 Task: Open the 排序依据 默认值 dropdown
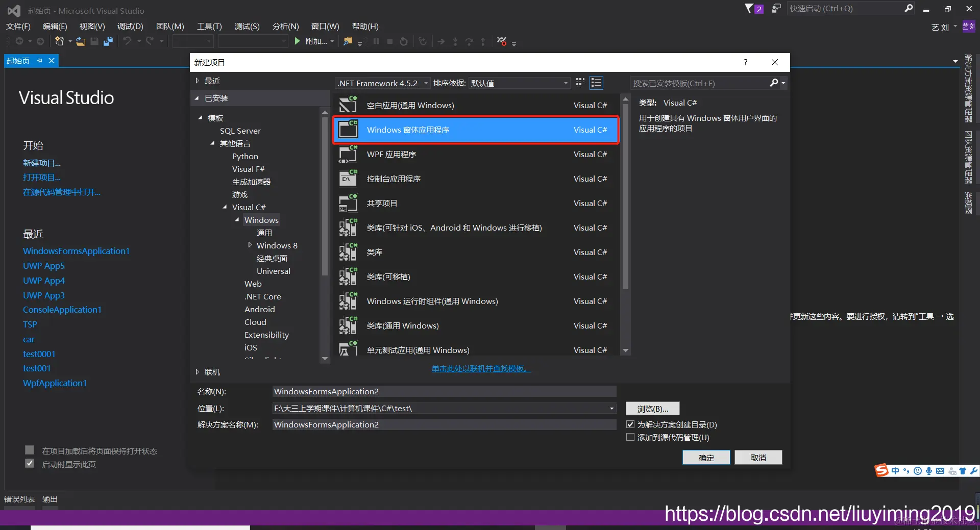(519, 83)
